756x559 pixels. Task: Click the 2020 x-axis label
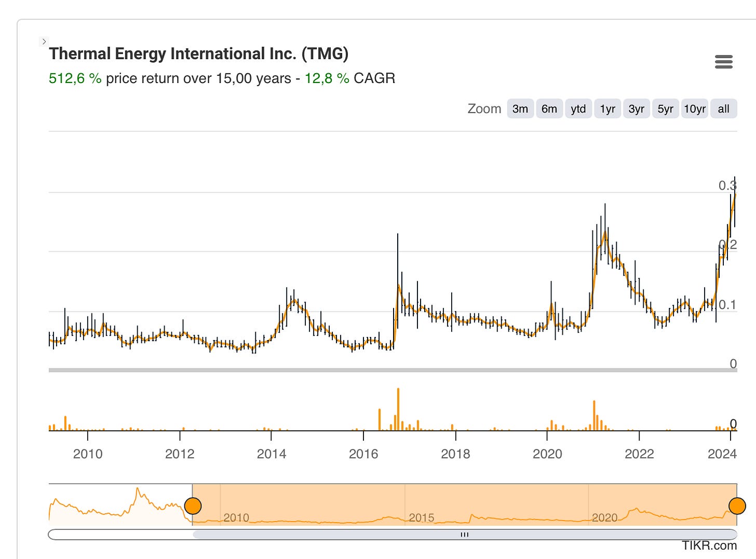pyautogui.click(x=547, y=454)
